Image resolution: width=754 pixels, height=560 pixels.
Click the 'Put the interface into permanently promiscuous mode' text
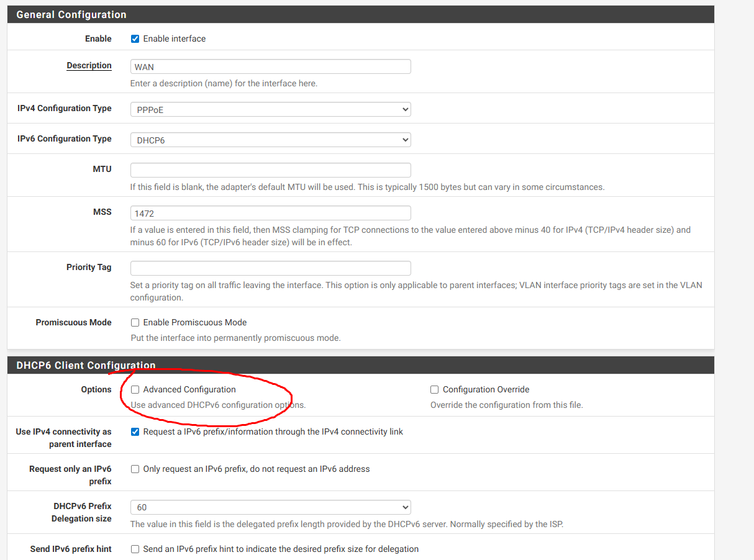click(x=235, y=338)
